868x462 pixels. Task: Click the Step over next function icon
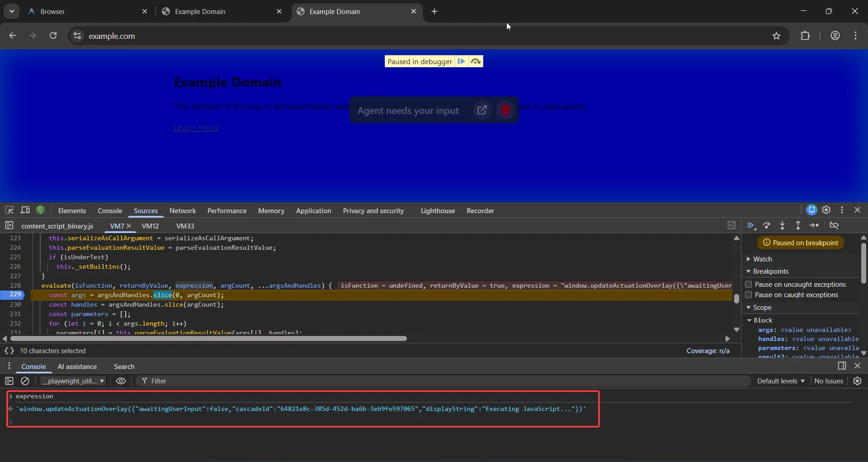coord(767,225)
